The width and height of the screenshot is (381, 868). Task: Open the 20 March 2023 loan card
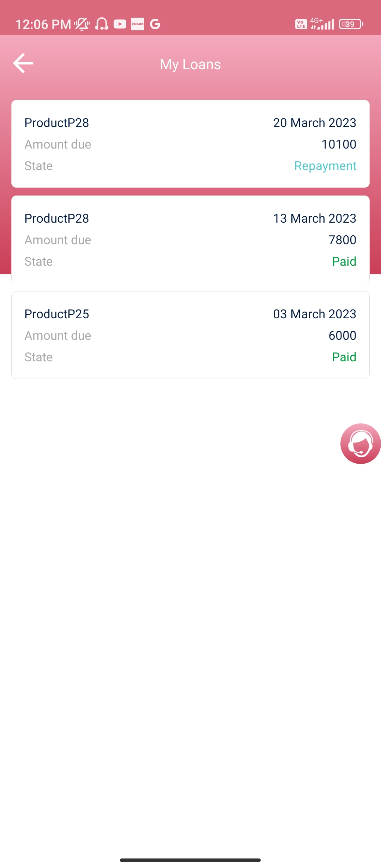pyautogui.click(x=190, y=144)
